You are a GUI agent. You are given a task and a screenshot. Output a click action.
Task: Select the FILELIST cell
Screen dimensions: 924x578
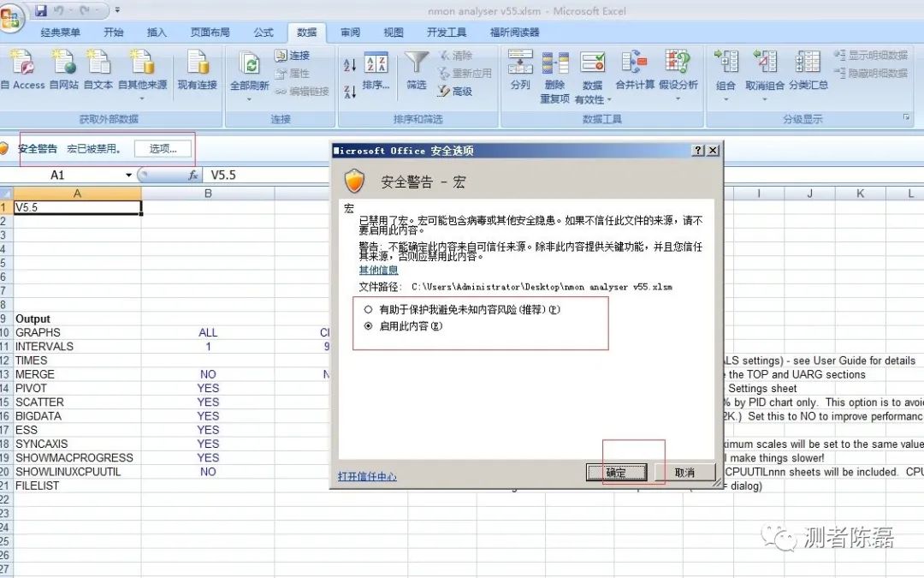click(x=77, y=486)
